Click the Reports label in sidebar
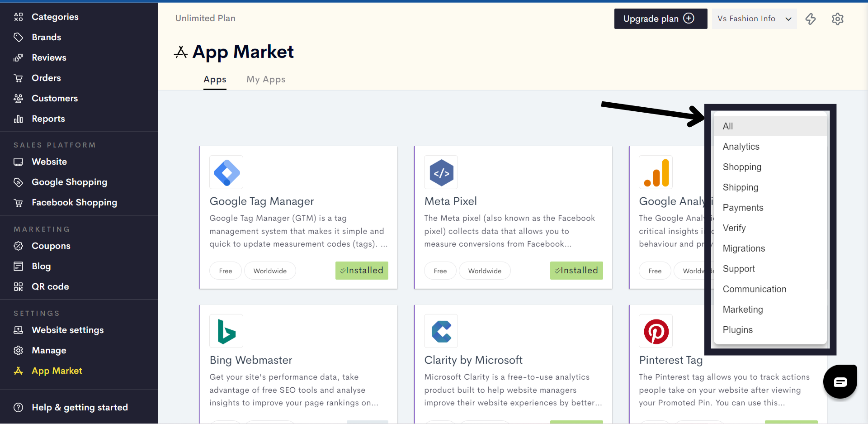 [x=48, y=119]
